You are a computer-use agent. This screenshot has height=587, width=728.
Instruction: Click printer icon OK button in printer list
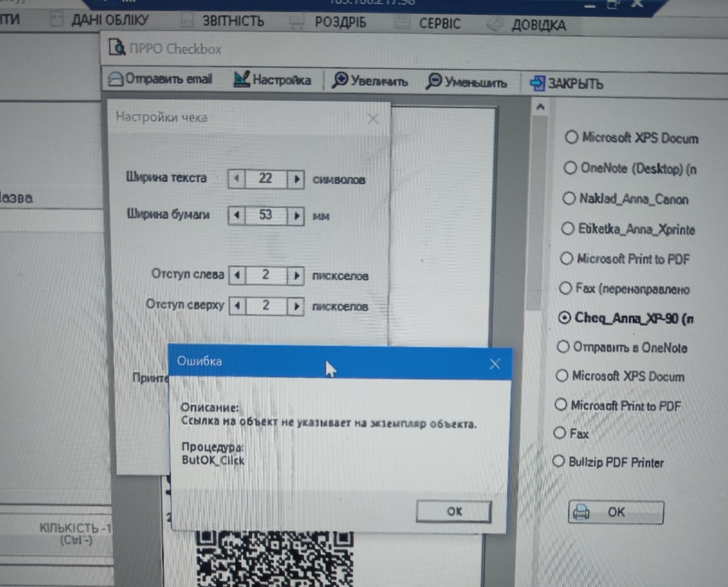point(615,512)
